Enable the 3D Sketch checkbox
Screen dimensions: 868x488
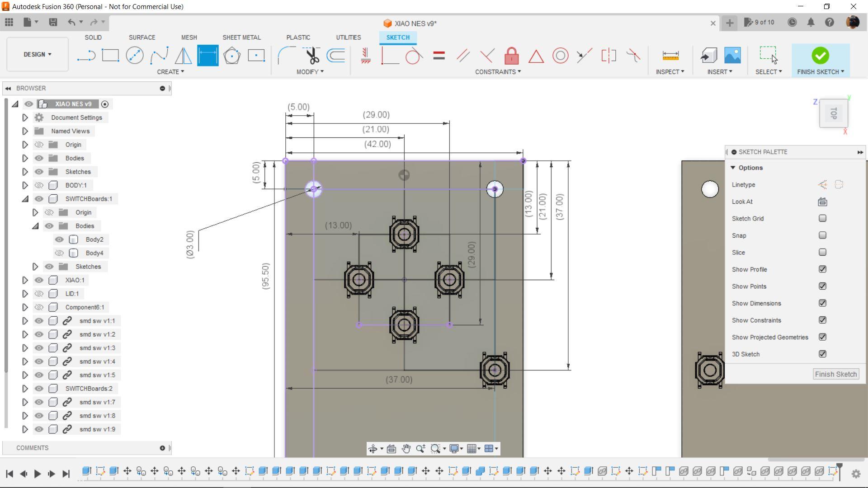(823, 353)
